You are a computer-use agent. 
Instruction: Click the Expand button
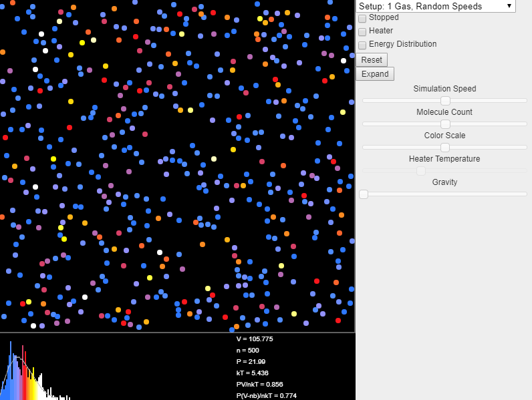(x=375, y=74)
